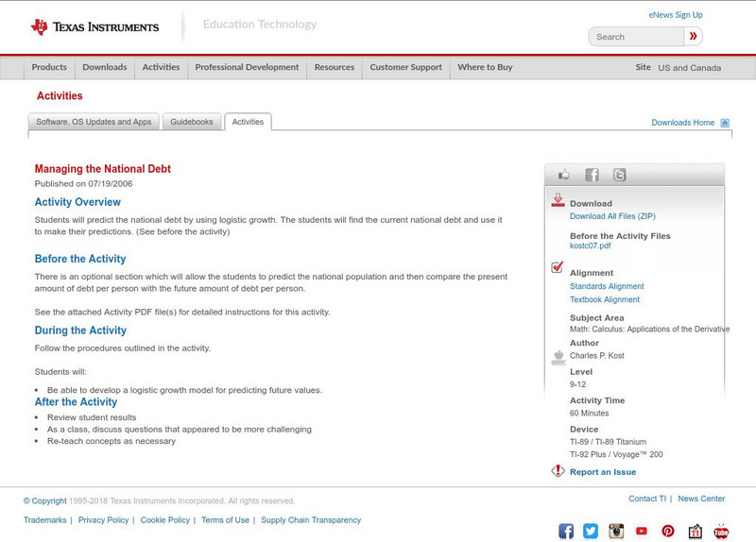Image resolution: width=756 pixels, height=542 pixels.
Task: Open the Resources menu
Action: click(x=335, y=67)
